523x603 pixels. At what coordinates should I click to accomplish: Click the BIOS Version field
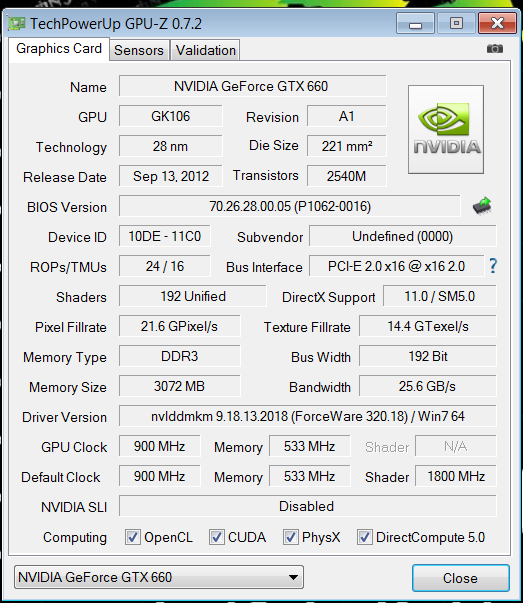[290, 206]
